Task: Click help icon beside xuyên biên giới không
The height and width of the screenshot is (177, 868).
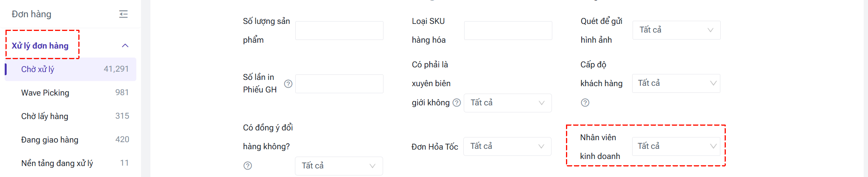Action: click(457, 103)
